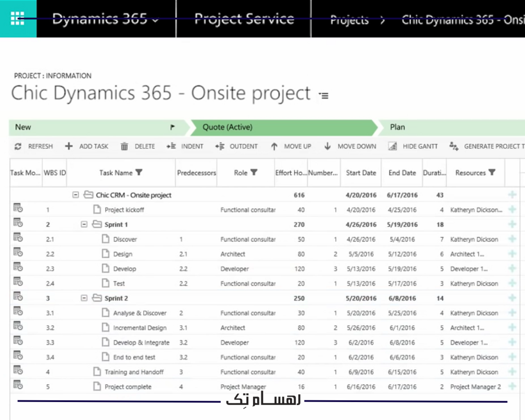This screenshot has height=420, width=525.
Task: Open Task Name column filter
Action: 139,172
